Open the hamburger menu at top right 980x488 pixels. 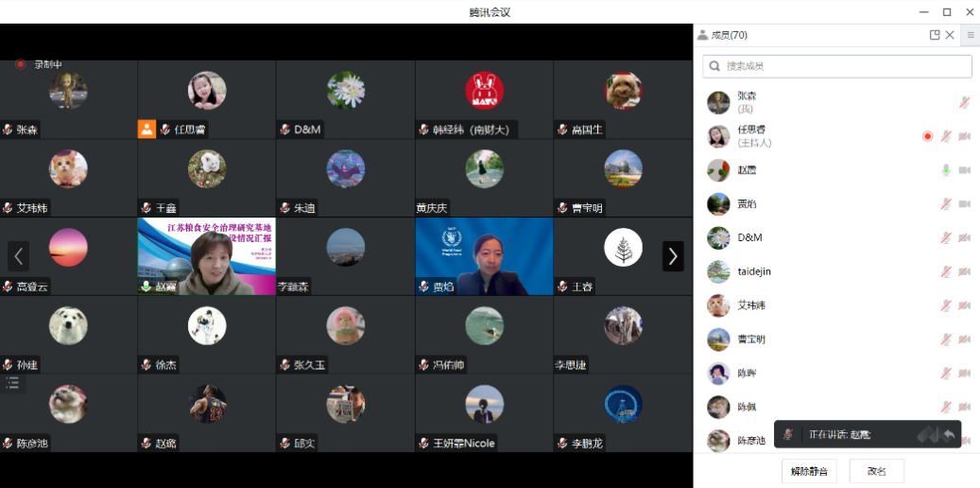pyautogui.click(x=971, y=35)
